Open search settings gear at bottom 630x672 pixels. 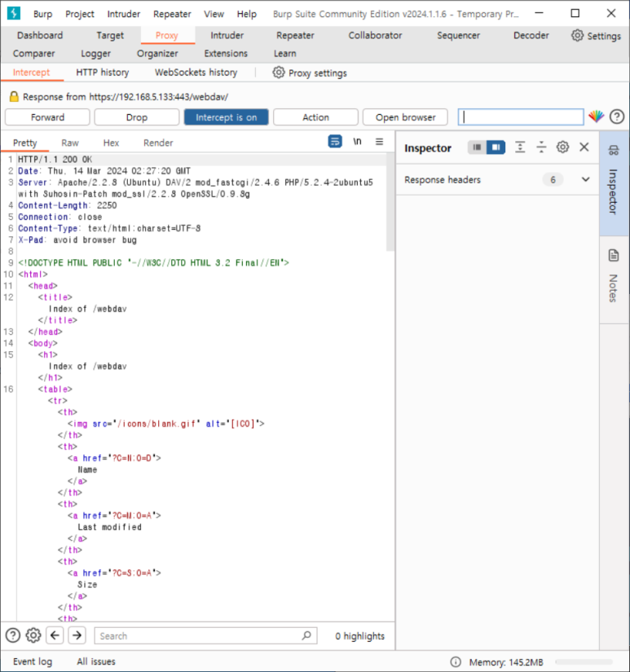(33, 635)
